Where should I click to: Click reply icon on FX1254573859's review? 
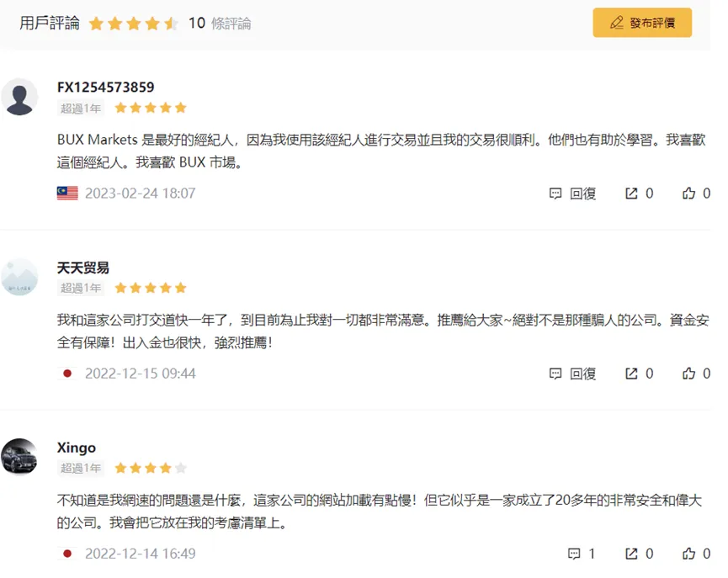[555, 194]
